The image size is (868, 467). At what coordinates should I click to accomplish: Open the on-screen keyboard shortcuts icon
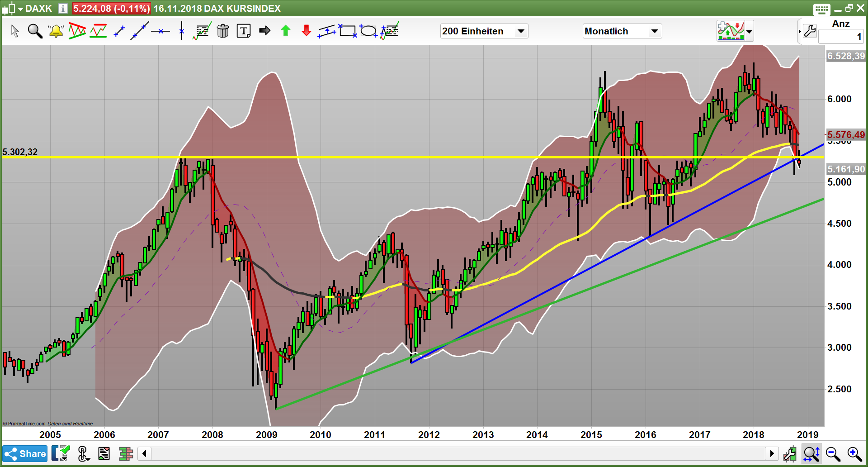(x=821, y=9)
